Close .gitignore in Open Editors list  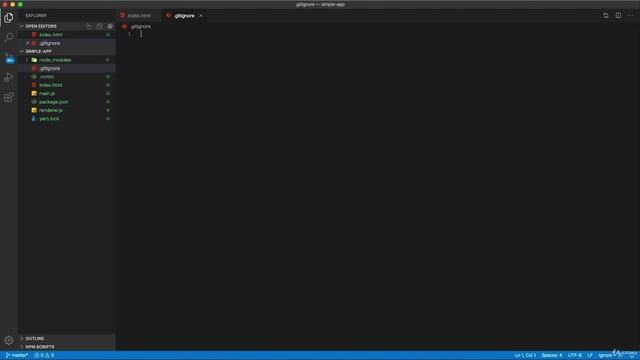pyautogui.click(x=28, y=43)
